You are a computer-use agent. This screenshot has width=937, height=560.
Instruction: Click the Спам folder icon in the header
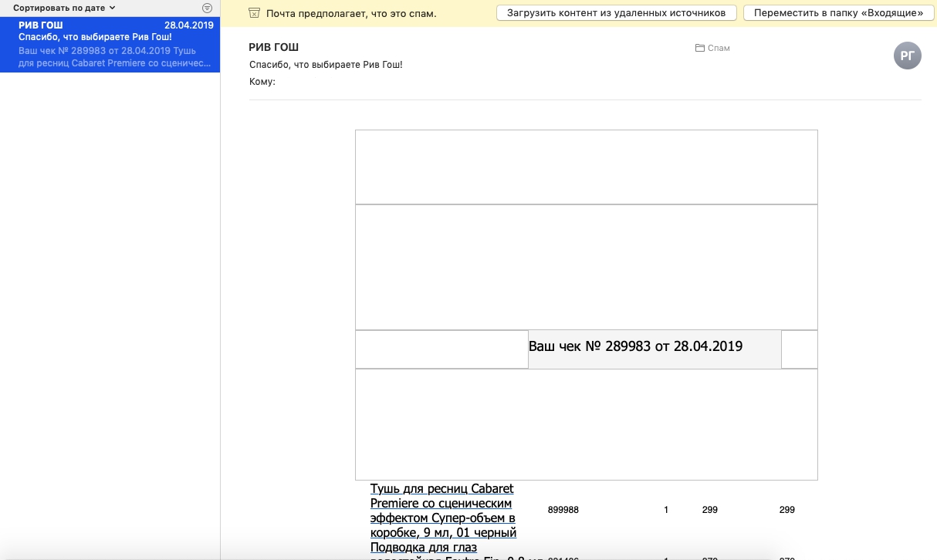(700, 48)
